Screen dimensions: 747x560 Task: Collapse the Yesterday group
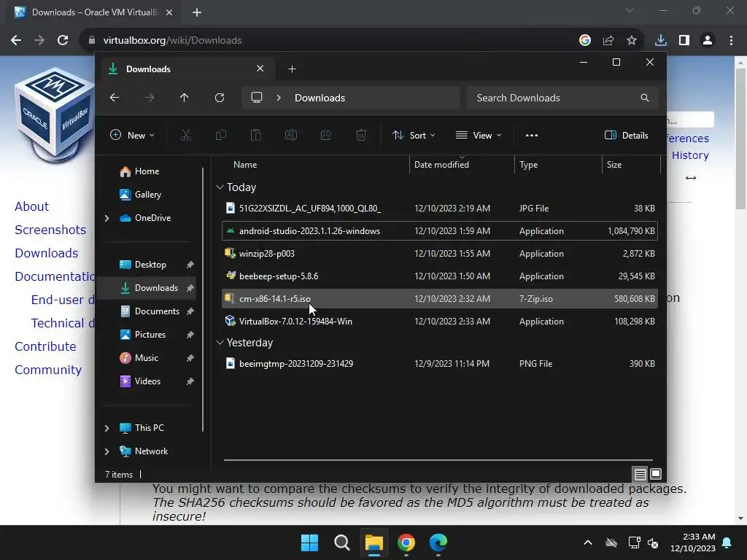tap(220, 343)
